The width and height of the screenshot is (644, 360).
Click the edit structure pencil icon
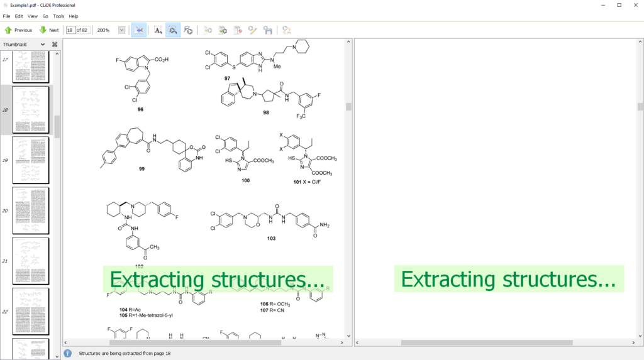(x=253, y=30)
